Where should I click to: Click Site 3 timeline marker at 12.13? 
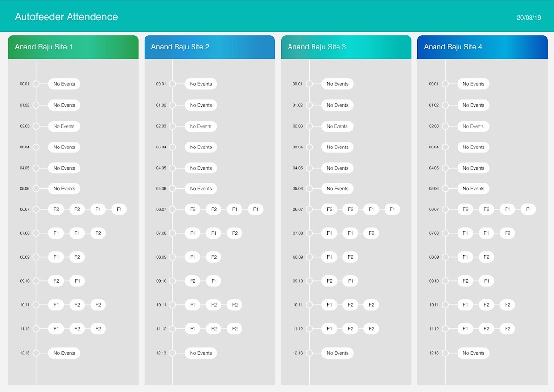[x=309, y=353]
